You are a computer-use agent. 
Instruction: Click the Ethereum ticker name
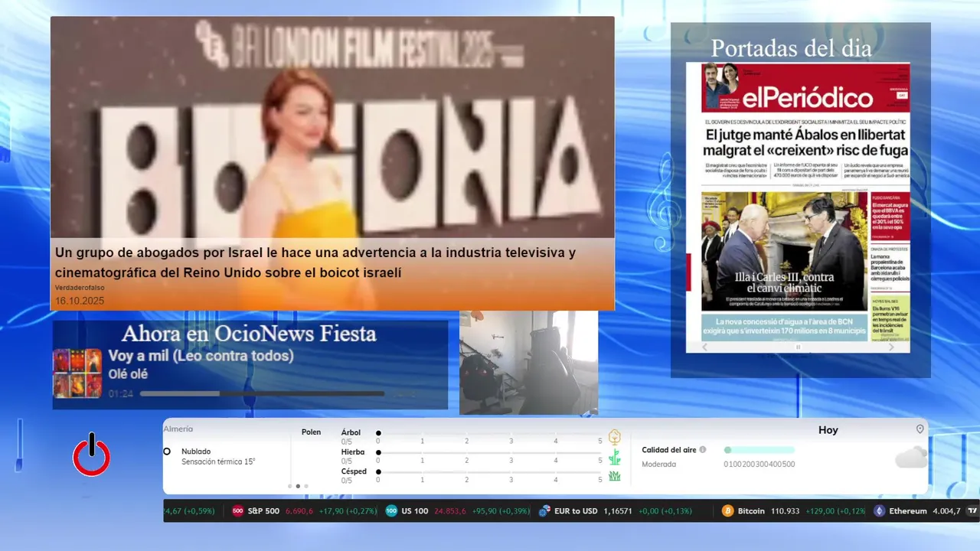coord(907,510)
